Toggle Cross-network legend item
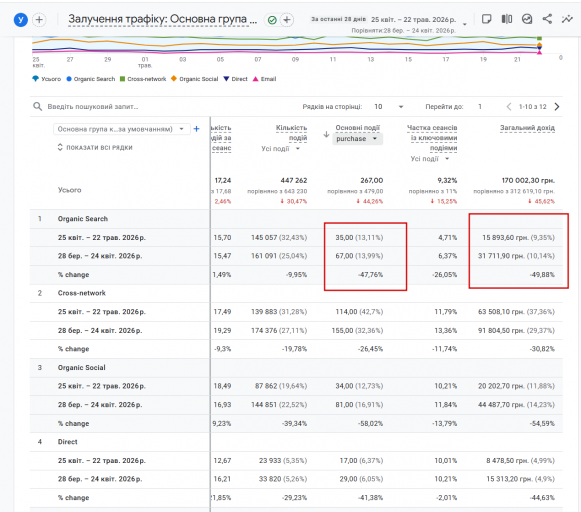Image resolution: width=581 pixels, height=512 pixels. [143, 79]
